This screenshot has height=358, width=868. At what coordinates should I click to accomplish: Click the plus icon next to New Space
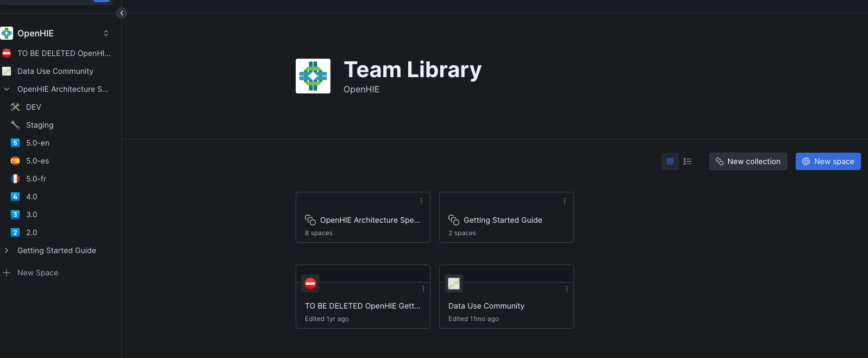pyautogui.click(x=7, y=273)
